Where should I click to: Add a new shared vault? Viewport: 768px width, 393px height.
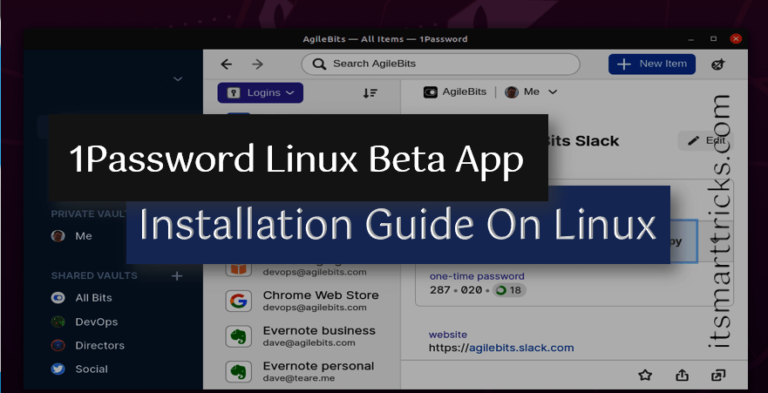click(x=177, y=276)
